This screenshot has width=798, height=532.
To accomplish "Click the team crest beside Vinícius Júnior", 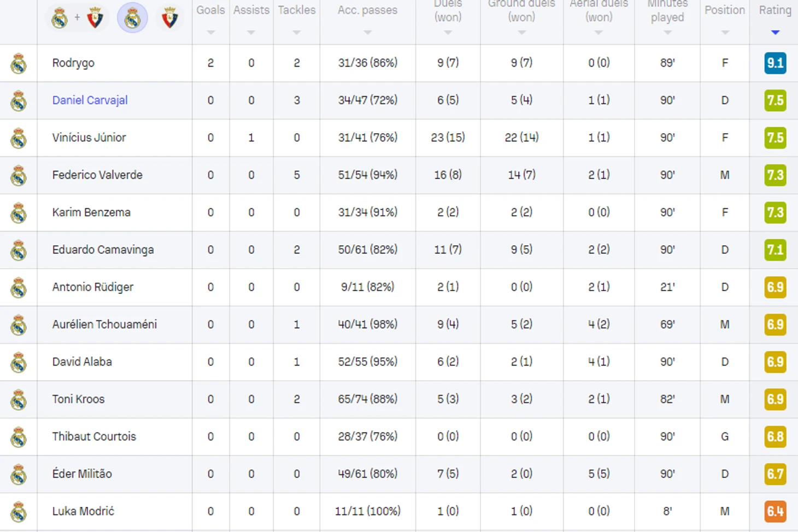I will 19,138.
